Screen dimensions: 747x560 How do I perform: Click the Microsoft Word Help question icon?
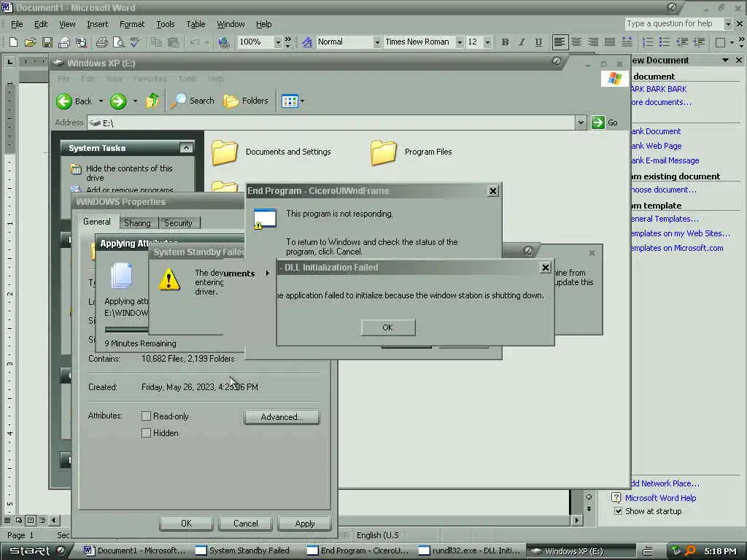[616, 497]
